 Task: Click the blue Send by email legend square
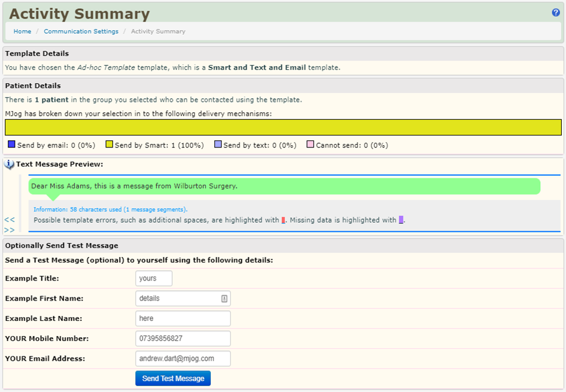[11, 145]
